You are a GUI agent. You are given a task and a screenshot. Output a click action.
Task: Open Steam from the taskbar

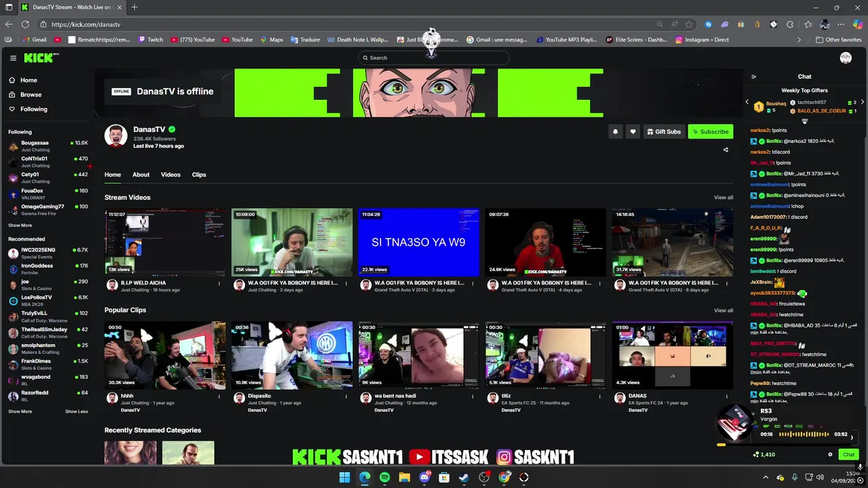coord(464,477)
